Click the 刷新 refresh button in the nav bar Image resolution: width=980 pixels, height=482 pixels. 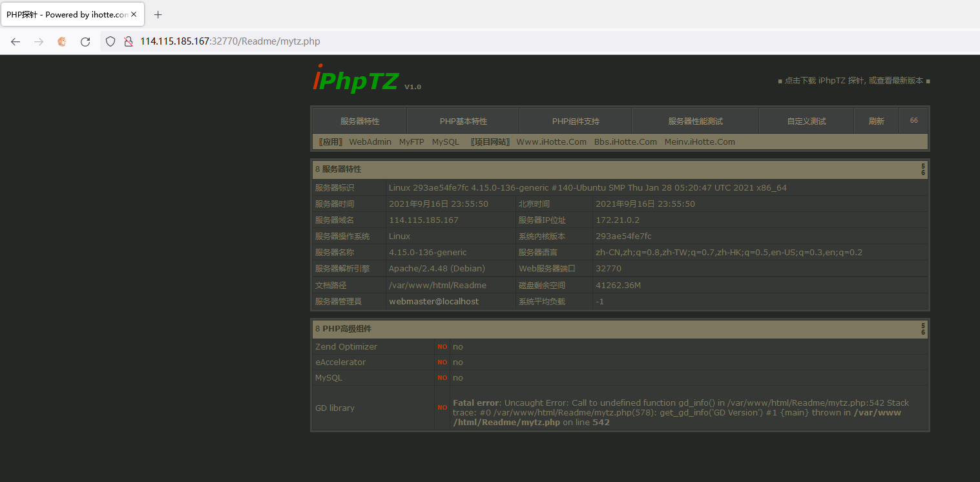(876, 121)
